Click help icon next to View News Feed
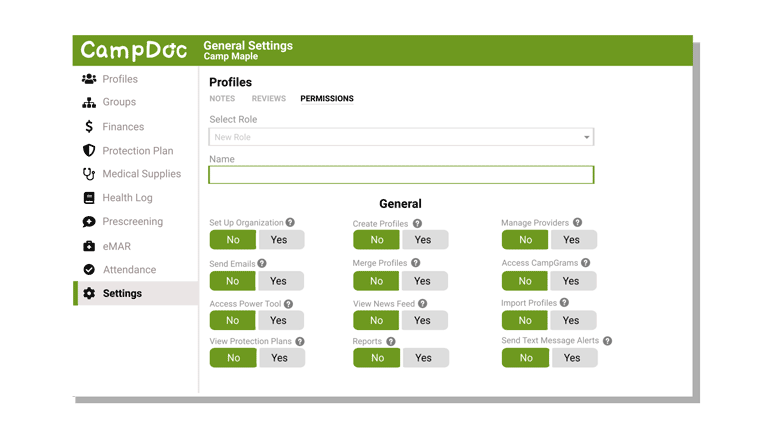 423,304
